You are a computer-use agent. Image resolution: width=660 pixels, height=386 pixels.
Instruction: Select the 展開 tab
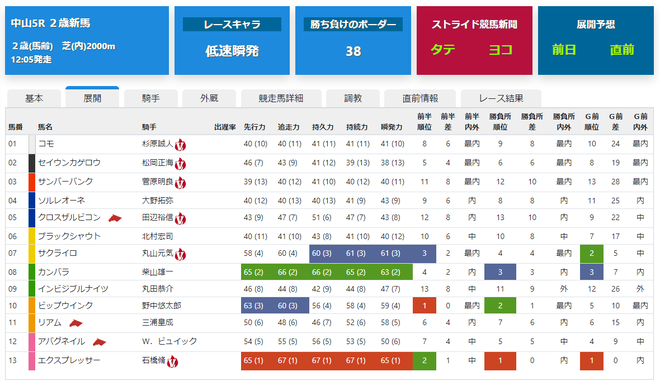click(92, 98)
